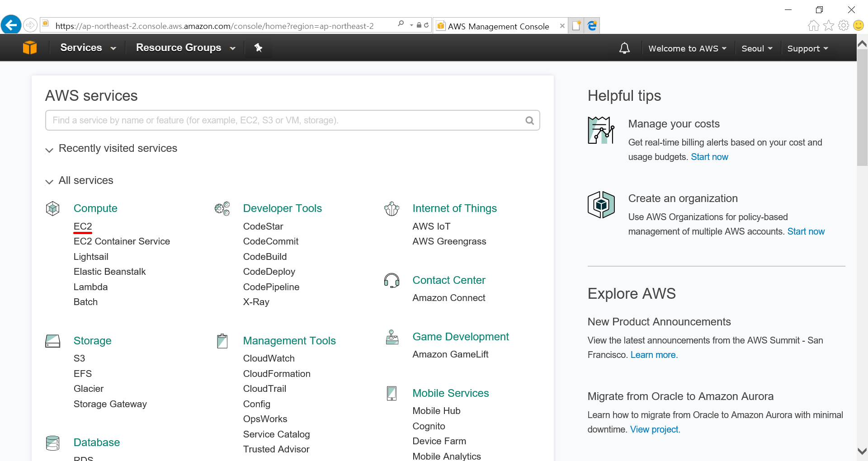868x461 pixels.
Task: Select the AWS Management Console tab
Action: pos(498,26)
